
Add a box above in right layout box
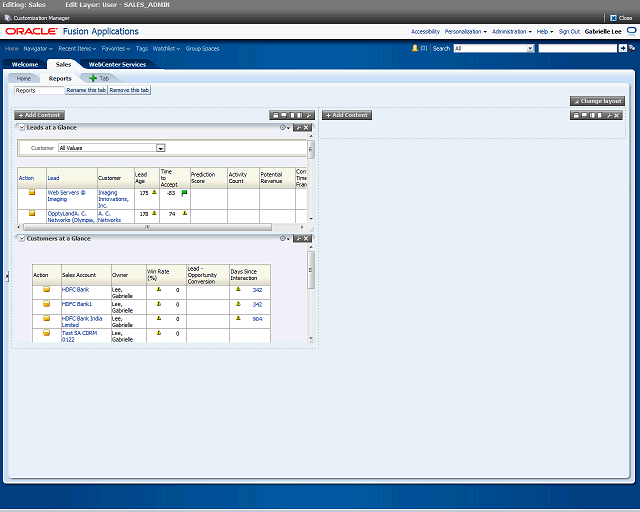pyautogui.click(x=576, y=115)
